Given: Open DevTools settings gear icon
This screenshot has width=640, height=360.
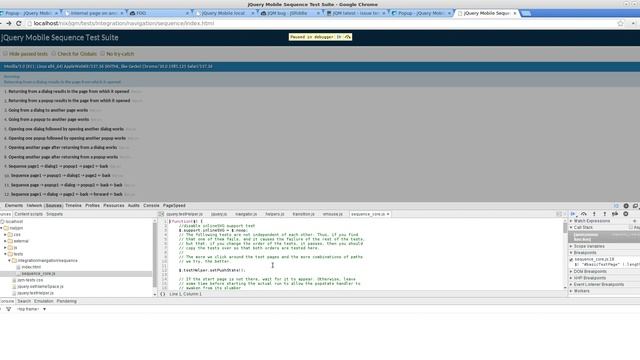Looking at the screenshot, I should [x=626, y=206].
